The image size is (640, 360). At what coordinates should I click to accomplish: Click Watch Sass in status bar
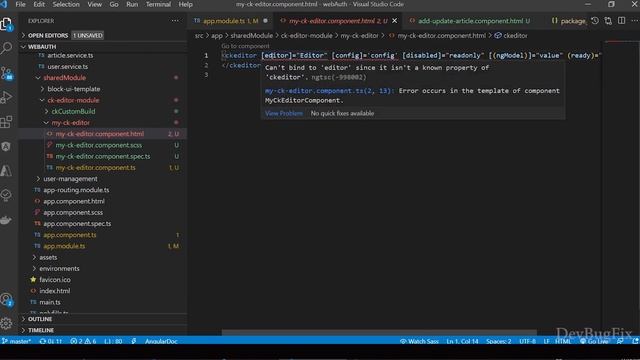coord(419,341)
